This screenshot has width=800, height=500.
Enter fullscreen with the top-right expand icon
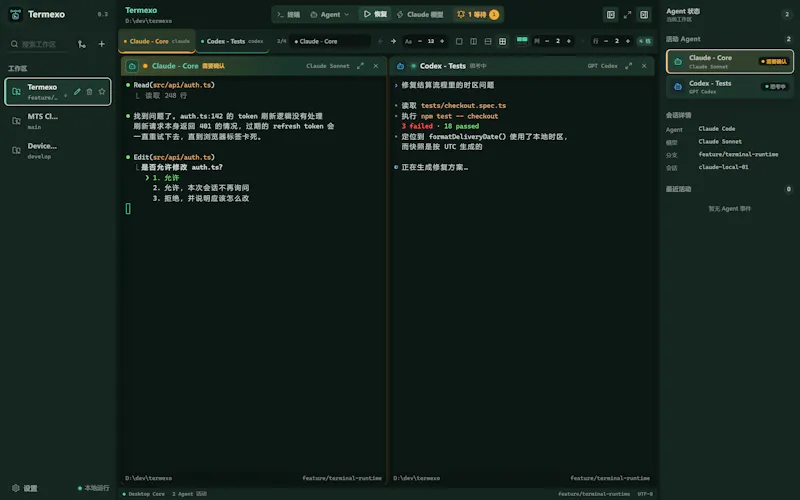coord(627,15)
